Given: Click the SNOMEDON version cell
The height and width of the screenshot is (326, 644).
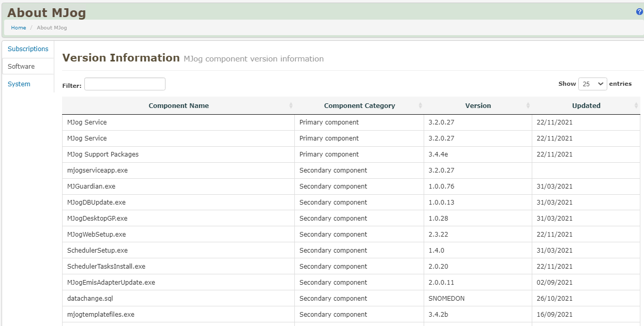Looking at the screenshot, I should 446,299.
